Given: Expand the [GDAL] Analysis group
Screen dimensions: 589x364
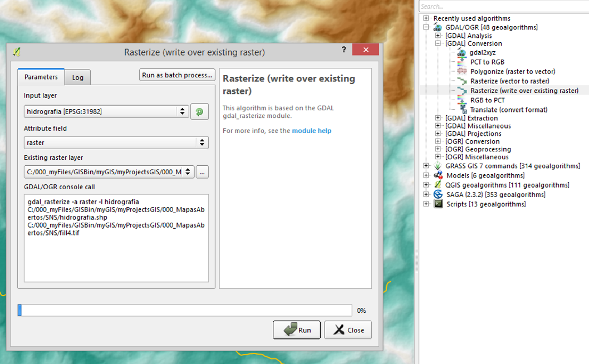Looking at the screenshot, I should (438, 36).
